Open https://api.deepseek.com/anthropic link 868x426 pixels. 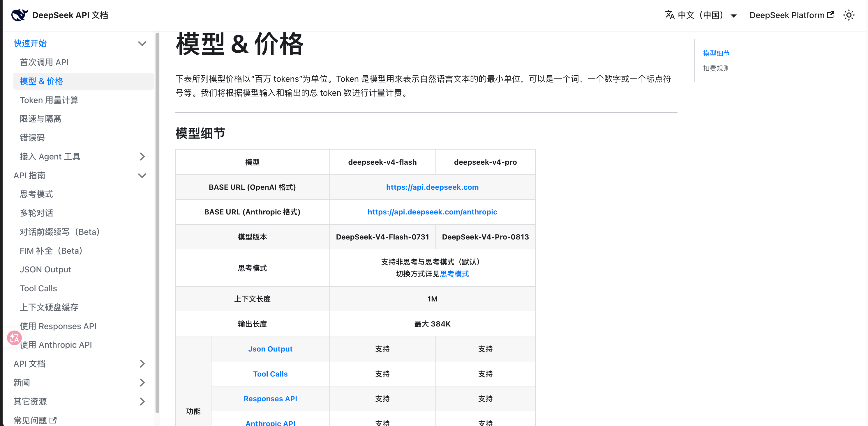(432, 212)
